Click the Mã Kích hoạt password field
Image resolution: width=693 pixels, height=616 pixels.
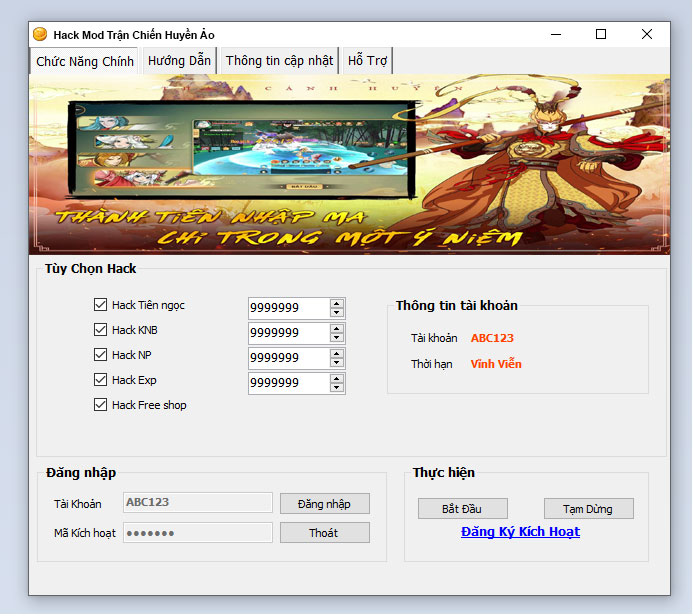[x=198, y=532]
